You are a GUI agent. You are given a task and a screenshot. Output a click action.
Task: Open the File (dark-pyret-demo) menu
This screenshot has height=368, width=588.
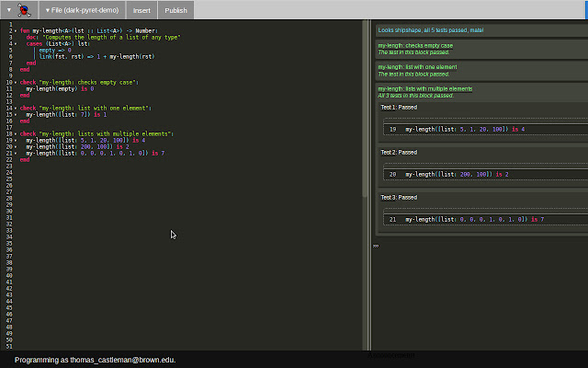[x=84, y=10]
